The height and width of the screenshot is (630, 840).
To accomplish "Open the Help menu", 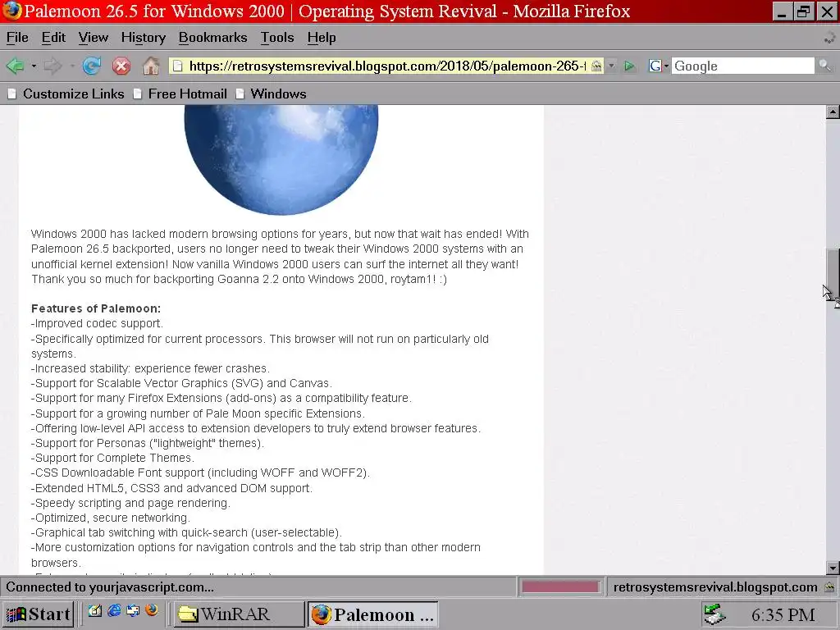I will point(322,38).
